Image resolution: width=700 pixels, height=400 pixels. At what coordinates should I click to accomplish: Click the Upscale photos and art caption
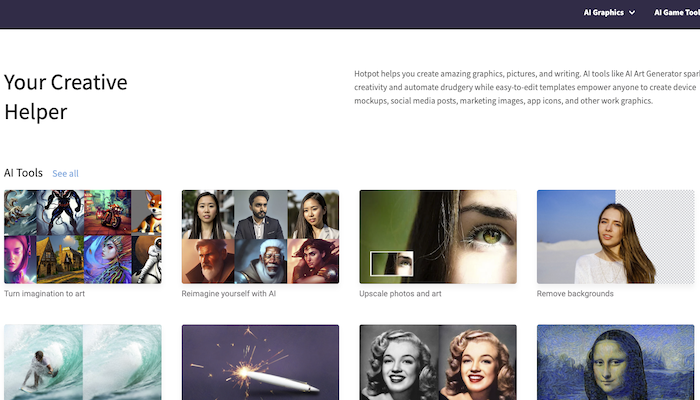400,294
